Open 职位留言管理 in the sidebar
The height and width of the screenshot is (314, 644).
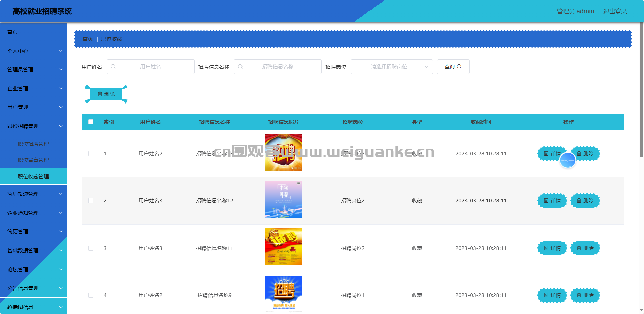pyautogui.click(x=33, y=160)
